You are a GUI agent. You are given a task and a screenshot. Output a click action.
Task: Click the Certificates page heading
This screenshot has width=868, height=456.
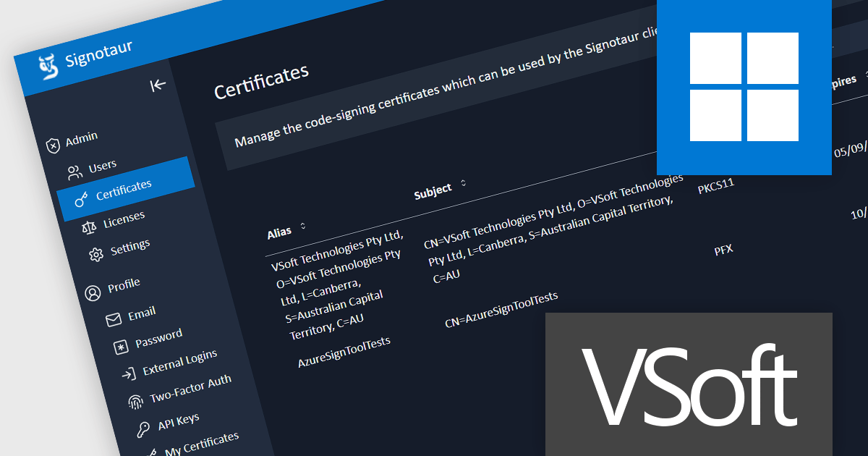click(x=262, y=82)
